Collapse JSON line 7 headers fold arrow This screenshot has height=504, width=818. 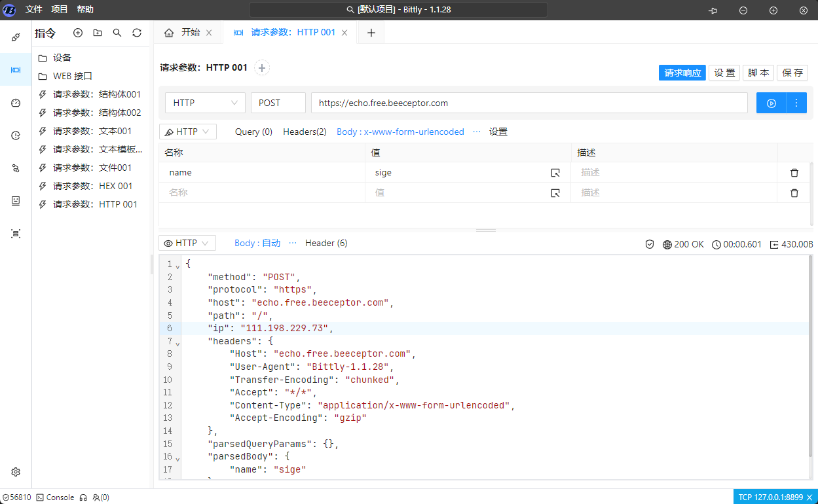pyautogui.click(x=177, y=342)
